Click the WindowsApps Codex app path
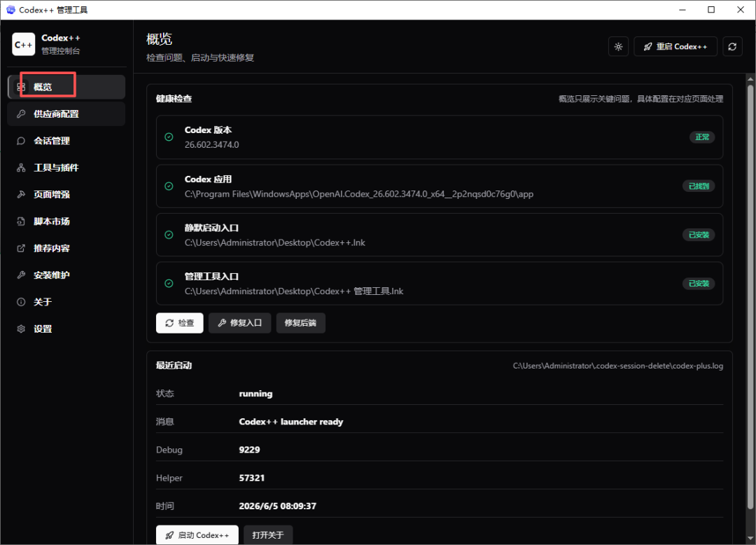The height and width of the screenshot is (545, 756). pos(358,194)
